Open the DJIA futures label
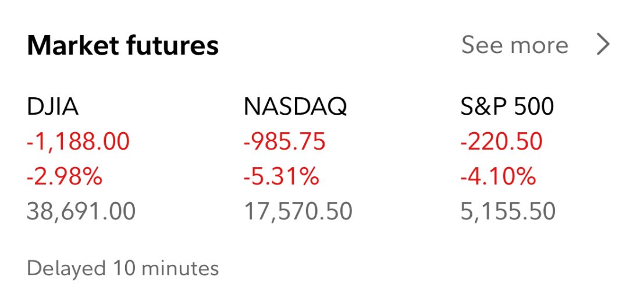644x291 pixels. [52, 107]
